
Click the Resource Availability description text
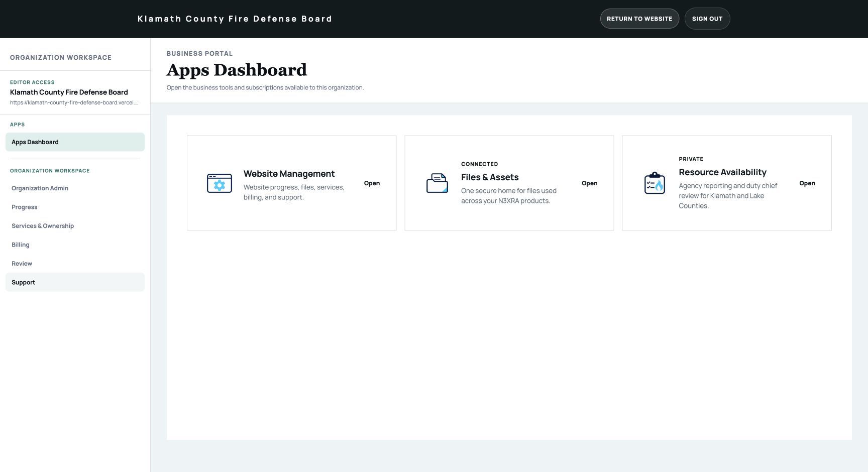(x=728, y=196)
